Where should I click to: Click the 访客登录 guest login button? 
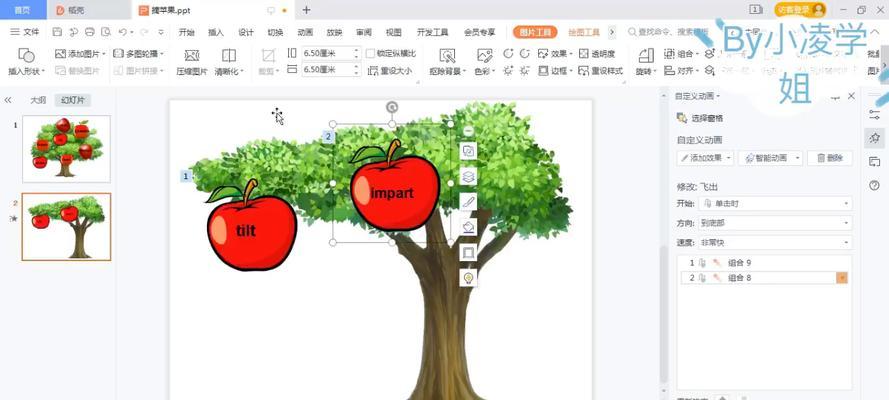800,10
